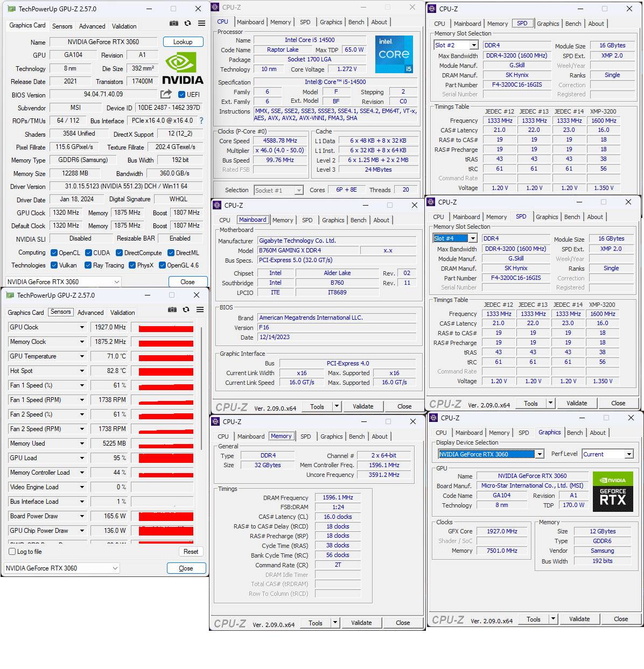644x669 pixels.
Task: Open the Board Power Draw sensor dropdown
Action: pyautogui.click(x=82, y=516)
